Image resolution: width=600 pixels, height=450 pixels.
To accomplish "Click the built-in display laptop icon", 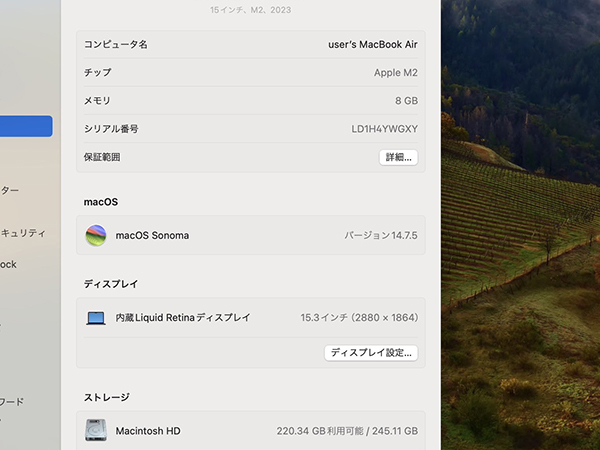I will pyautogui.click(x=96, y=318).
